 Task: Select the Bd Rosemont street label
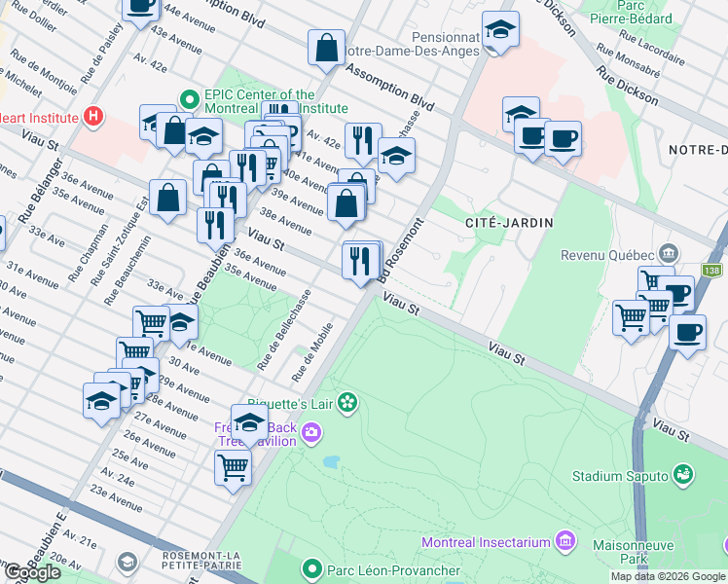point(401,251)
